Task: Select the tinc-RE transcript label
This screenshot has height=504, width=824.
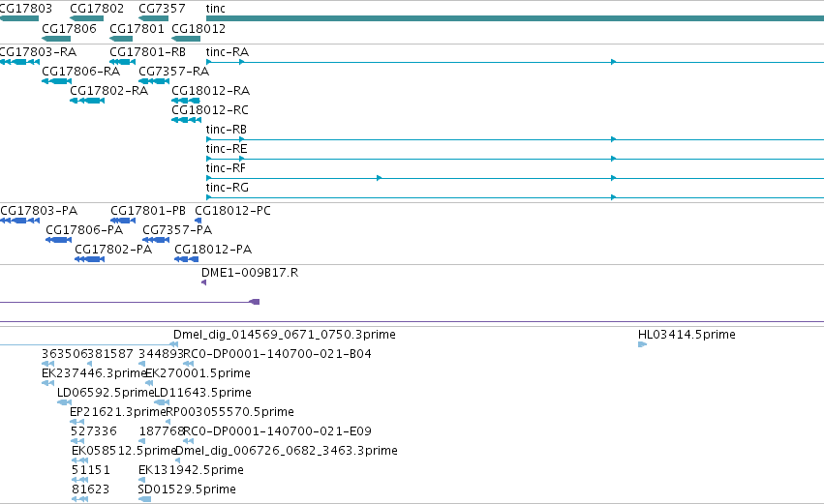Action: pos(227,149)
